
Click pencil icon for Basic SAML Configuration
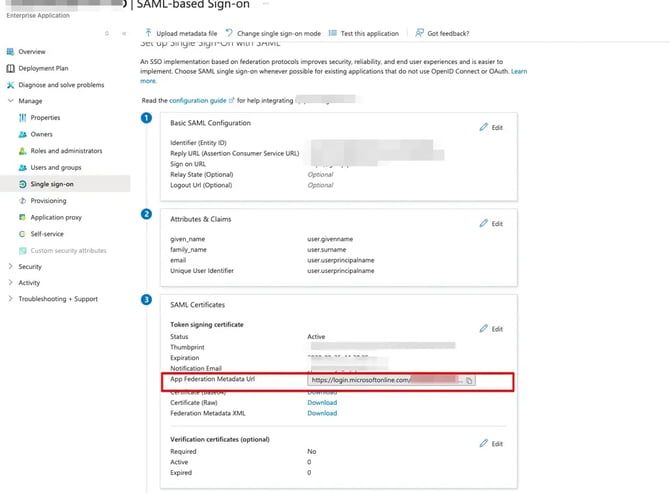click(x=483, y=127)
